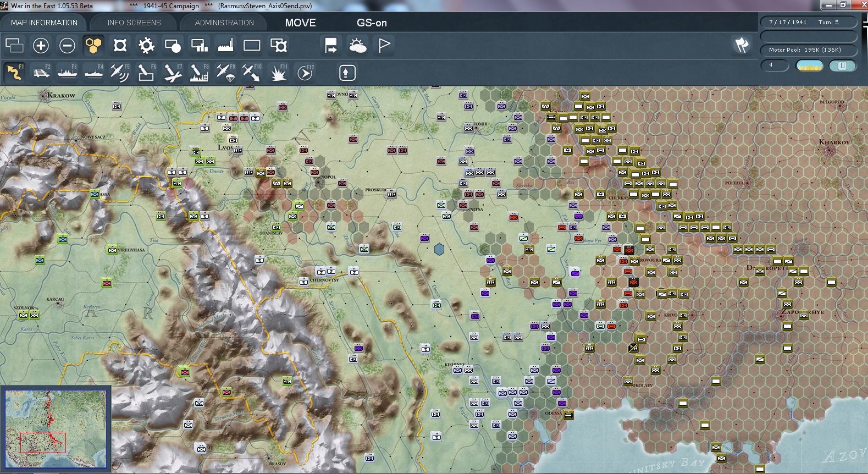The image size is (868, 474).
Task: Open the Map Information tab
Action: pyautogui.click(x=44, y=23)
